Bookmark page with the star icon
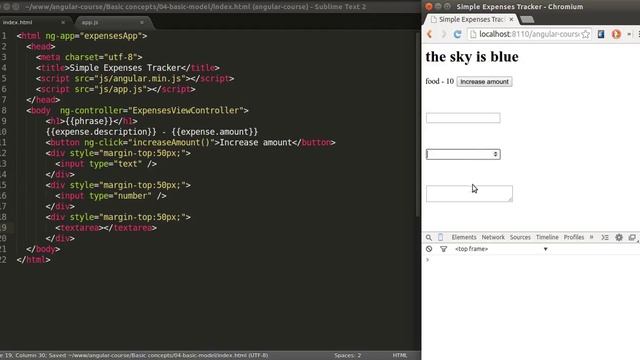 585,34
